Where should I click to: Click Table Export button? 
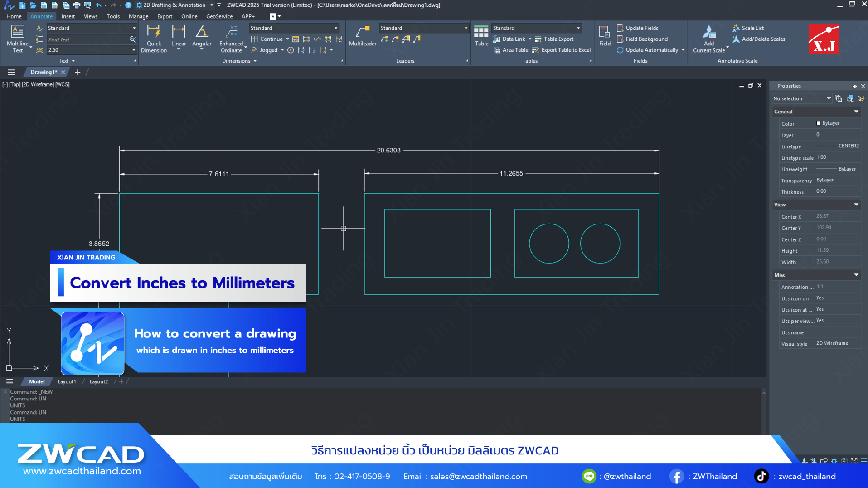coord(554,39)
